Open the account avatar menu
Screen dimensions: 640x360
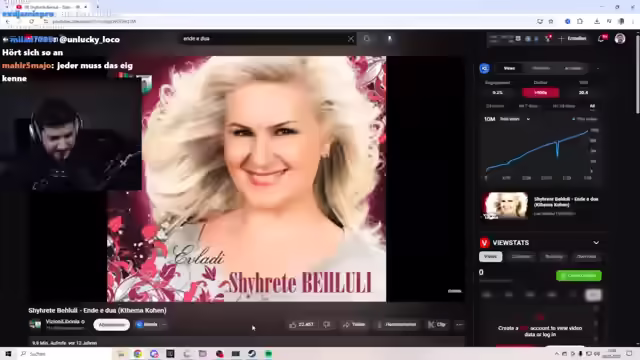coord(620,38)
